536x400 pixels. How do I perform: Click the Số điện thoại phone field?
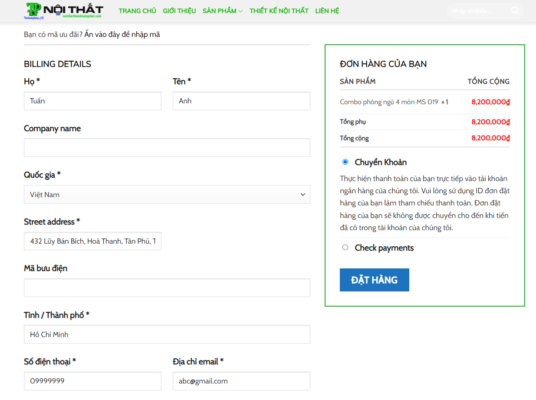pyautogui.click(x=93, y=381)
